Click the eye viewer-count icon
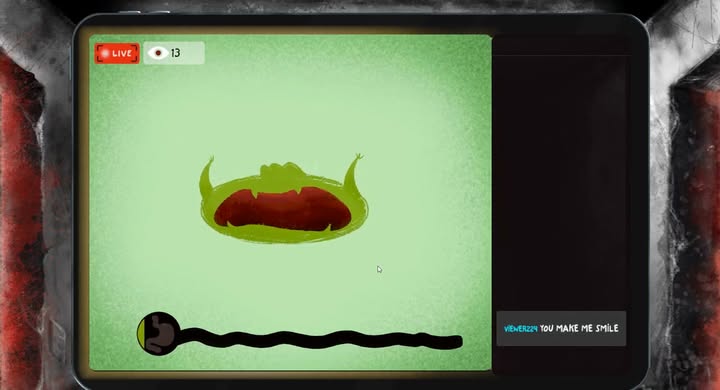The image size is (720, 390). [x=158, y=53]
